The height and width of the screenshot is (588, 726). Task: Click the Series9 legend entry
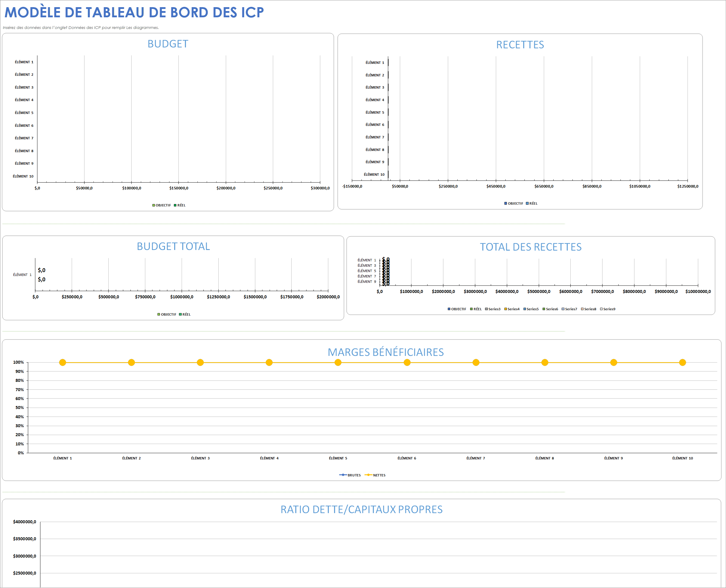[608, 309]
